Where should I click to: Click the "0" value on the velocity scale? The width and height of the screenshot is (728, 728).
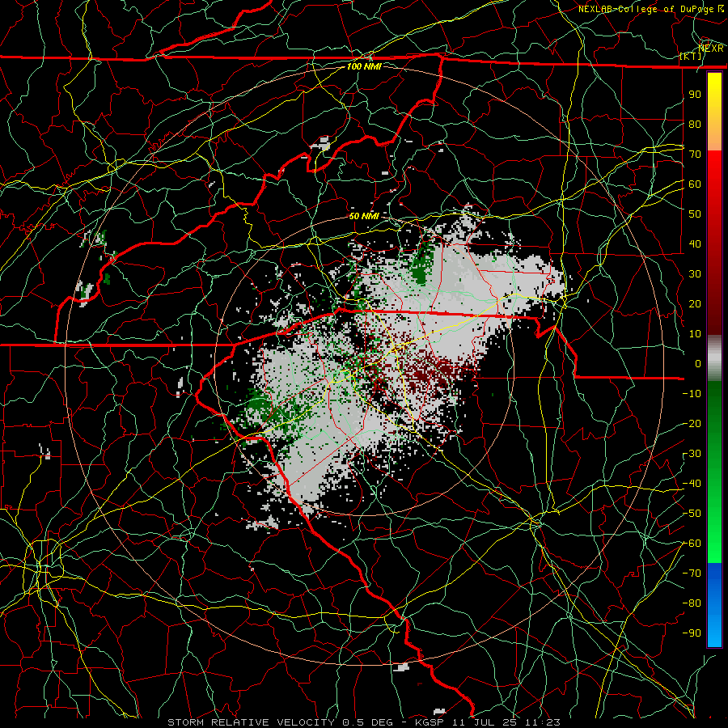[x=698, y=363]
